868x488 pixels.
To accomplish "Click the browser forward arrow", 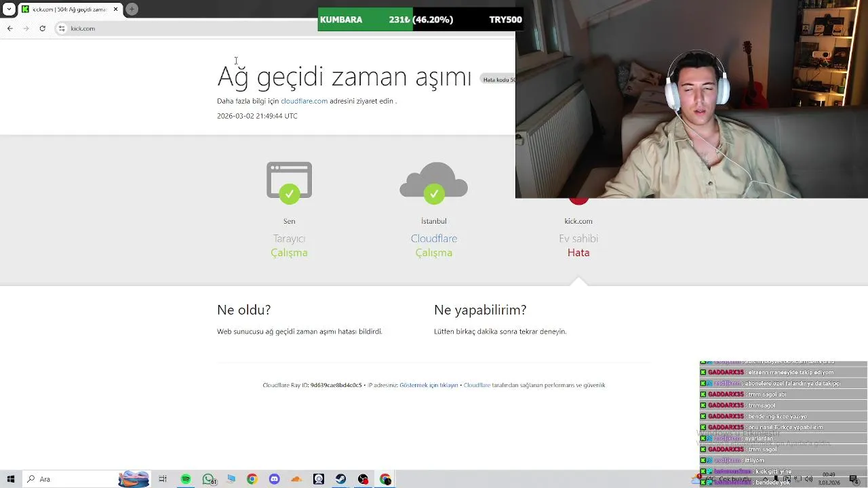I will [26, 28].
